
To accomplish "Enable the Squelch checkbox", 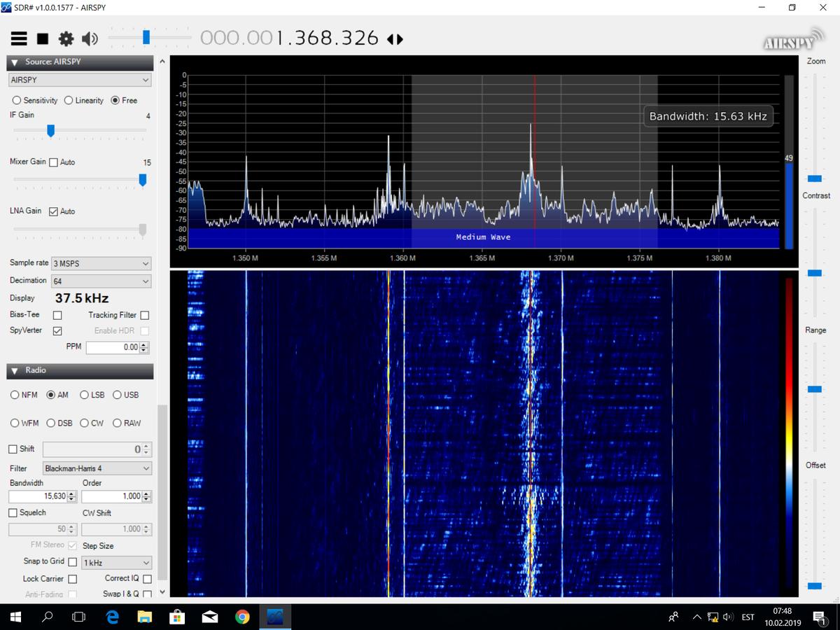I will point(13,513).
